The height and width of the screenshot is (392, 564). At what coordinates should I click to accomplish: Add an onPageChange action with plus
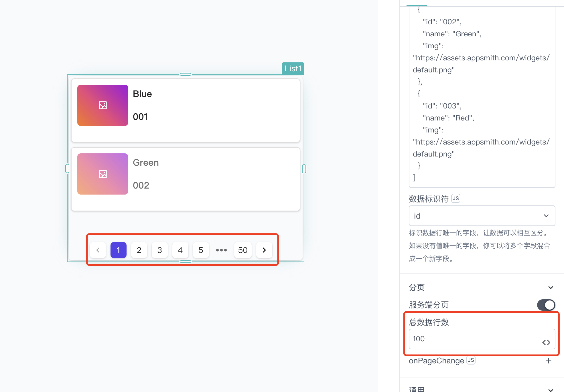(549, 361)
